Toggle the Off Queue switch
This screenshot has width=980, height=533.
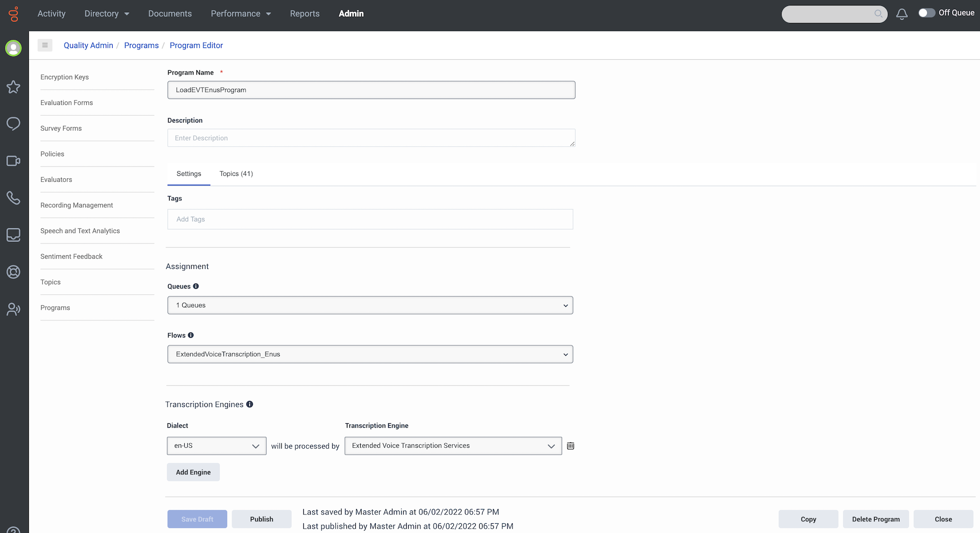(x=926, y=13)
